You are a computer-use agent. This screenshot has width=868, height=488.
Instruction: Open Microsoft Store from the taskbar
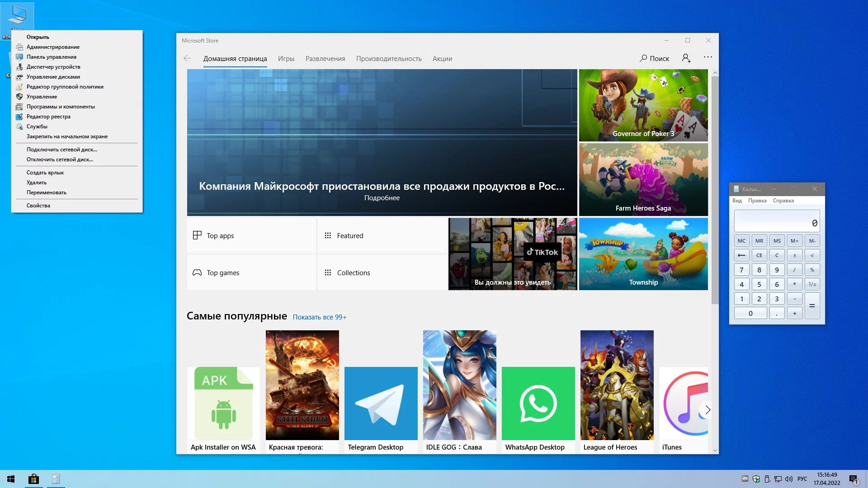coord(33,479)
